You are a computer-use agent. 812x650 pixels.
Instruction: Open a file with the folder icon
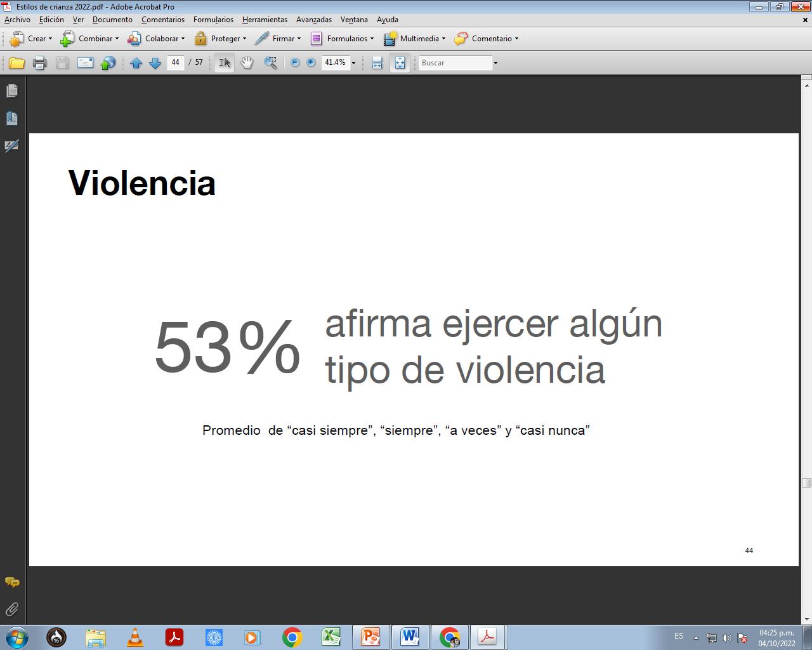point(16,63)
